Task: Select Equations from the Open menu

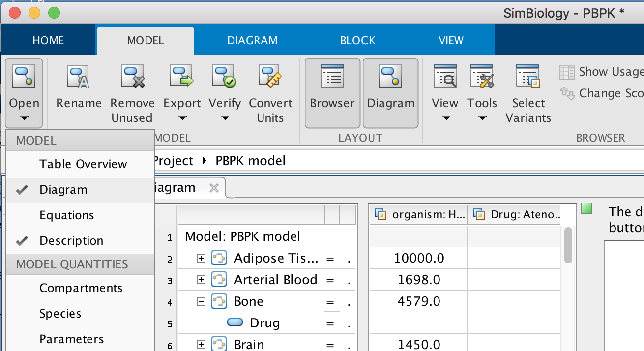Action: click(67, 215)
